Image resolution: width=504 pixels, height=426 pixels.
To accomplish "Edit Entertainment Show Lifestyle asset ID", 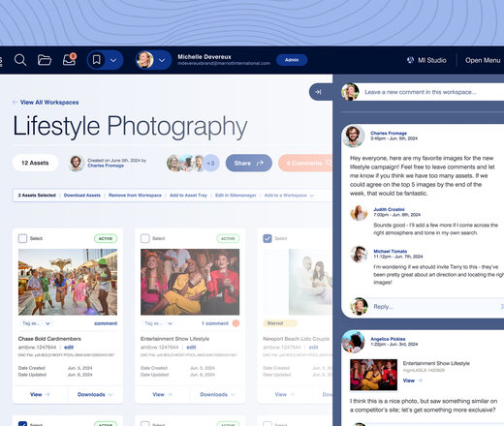I will pos(191,348).
